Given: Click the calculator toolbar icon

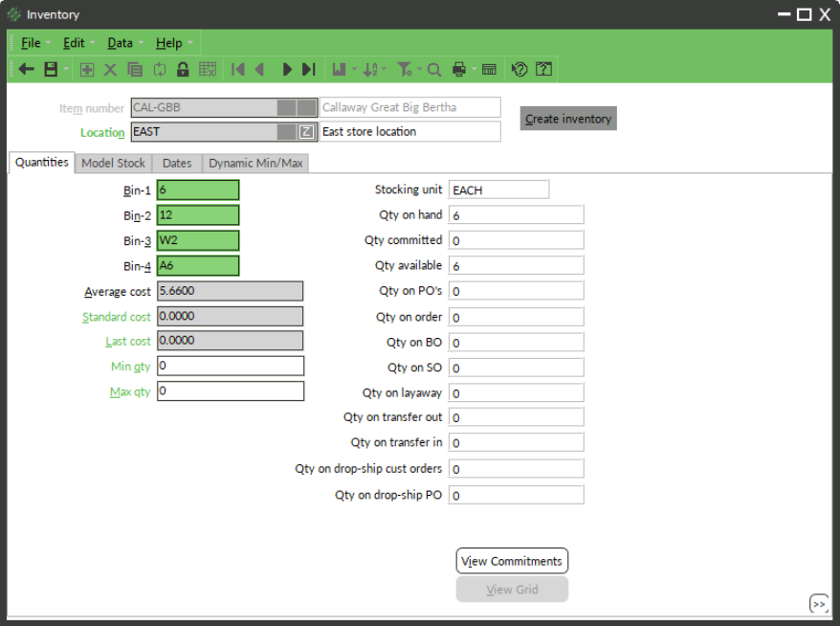Looking at the screenshot, I should coord(489,69).
